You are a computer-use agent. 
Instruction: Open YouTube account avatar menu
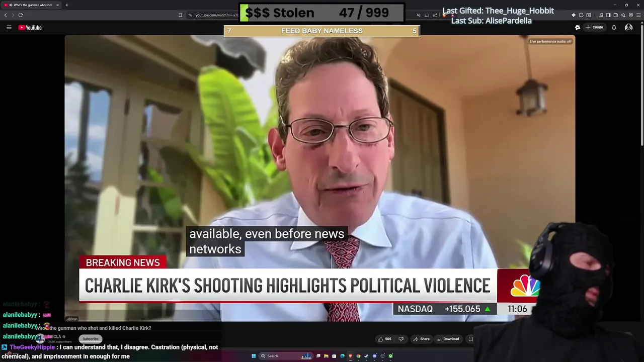point(628,28)
